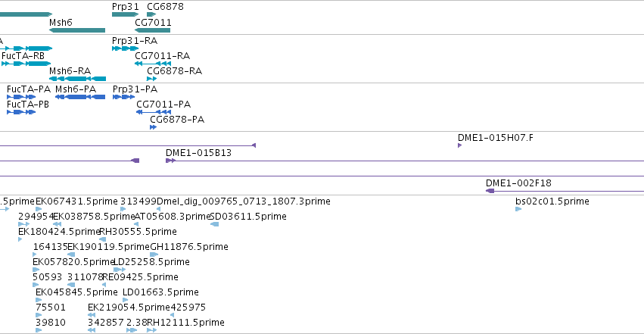Click the Msh6 gene arrow glyph
644x334 pixels.
click(77, 30)
